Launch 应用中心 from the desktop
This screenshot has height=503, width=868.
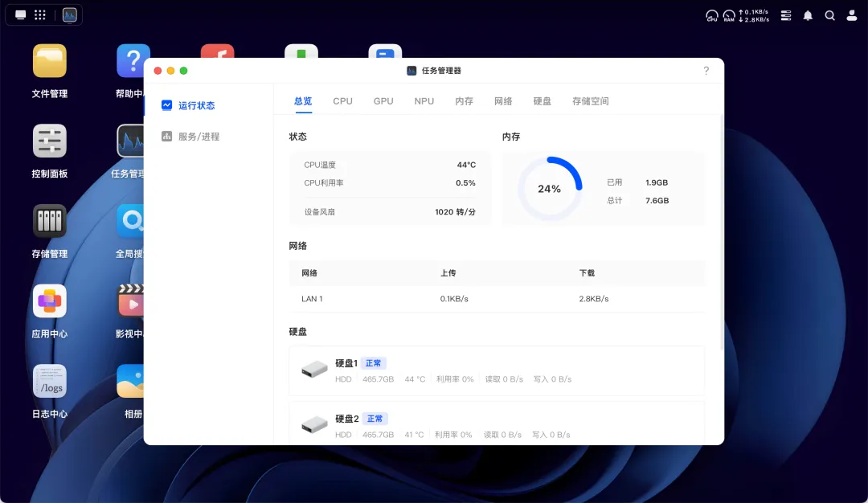point(50,301)
